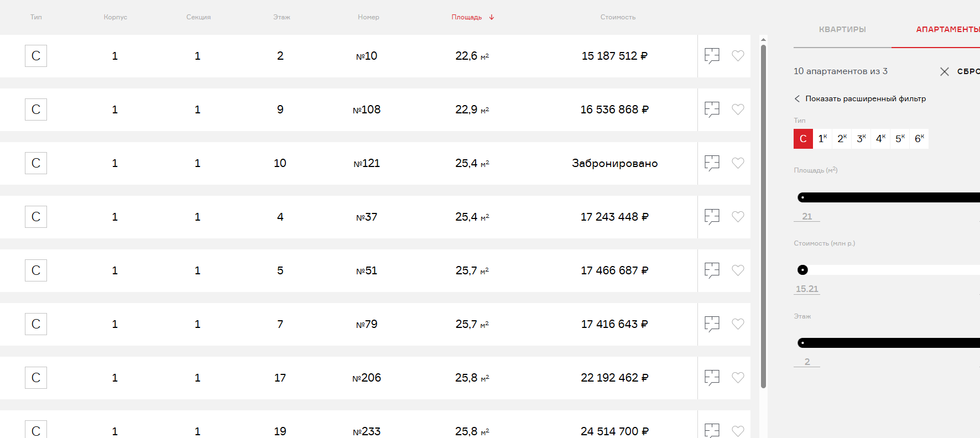Favorite apartment №37 with heart icon
The height and width of the screenshot is (438, 980).
tap(738, 217)
